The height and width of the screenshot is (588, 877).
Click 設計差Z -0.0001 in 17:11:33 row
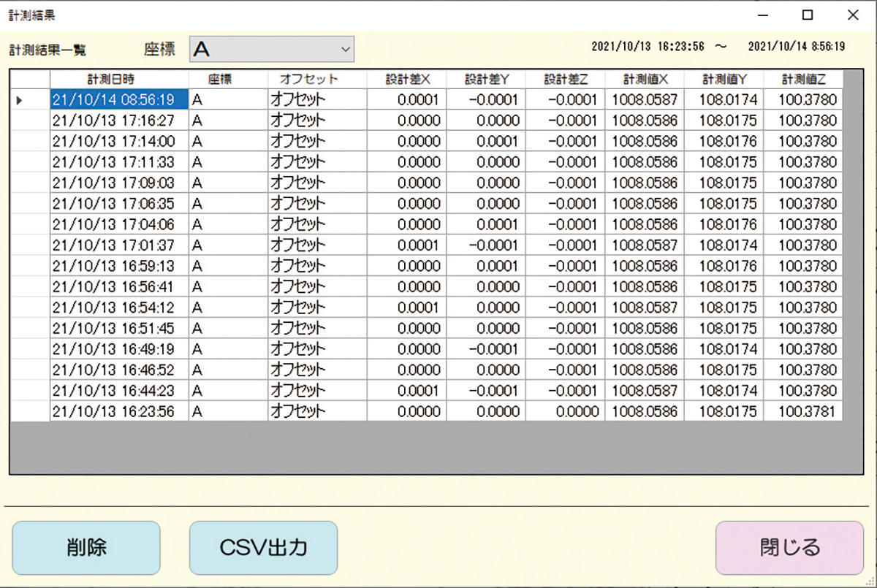point(565,161)
